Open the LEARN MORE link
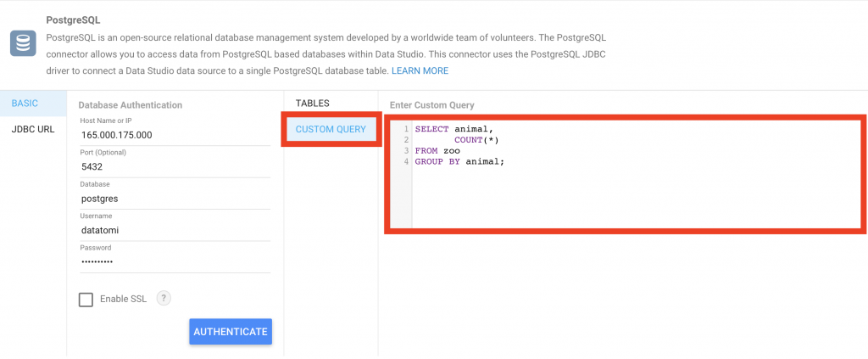This screenshot has width=868, height=359. point(420,71)
